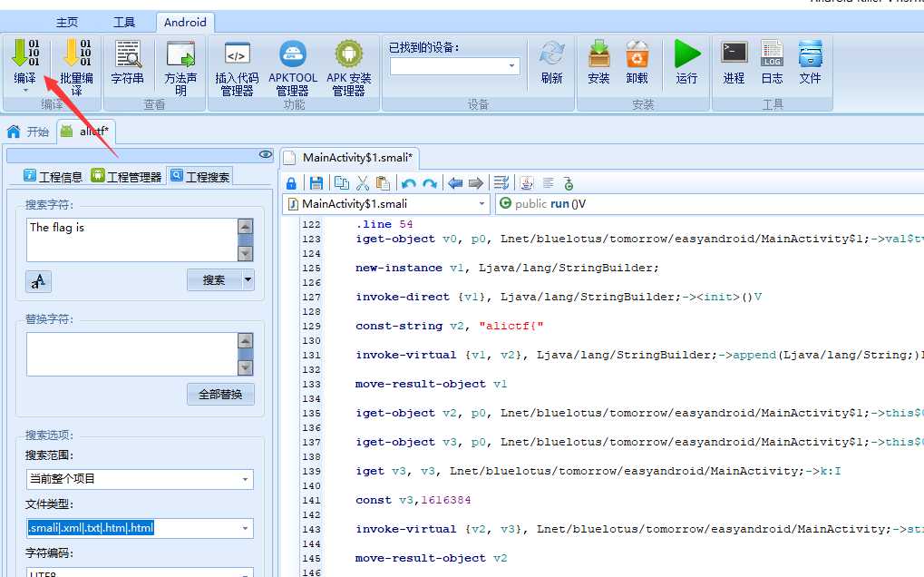
Task: Switch to 工具 ribbon tab
Action: [x=123, y=23]
